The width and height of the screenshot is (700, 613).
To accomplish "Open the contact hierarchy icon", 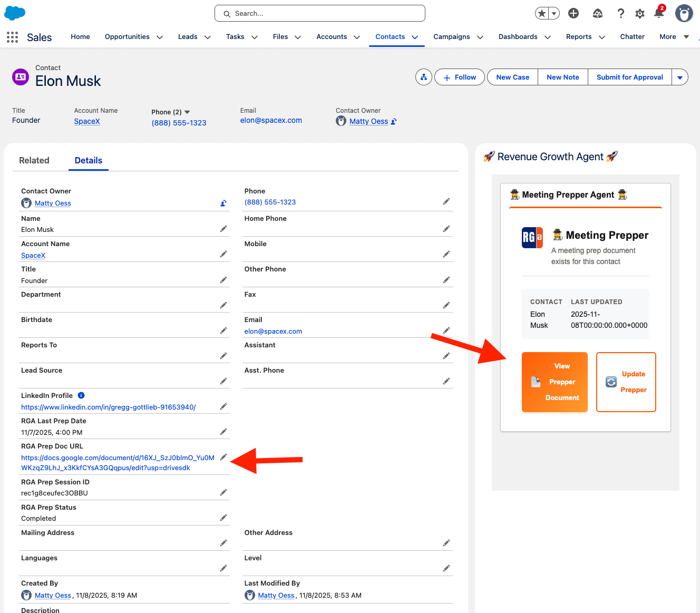I will point(423,77).
